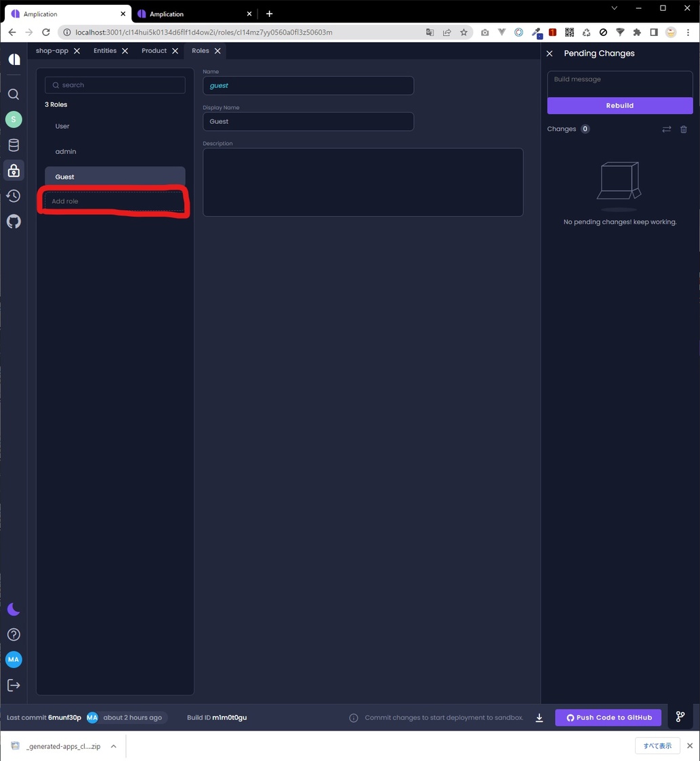Click the すべて表示 show all downloads button
Viewport: 700px width, 761px height.
[x=657, y=746]
